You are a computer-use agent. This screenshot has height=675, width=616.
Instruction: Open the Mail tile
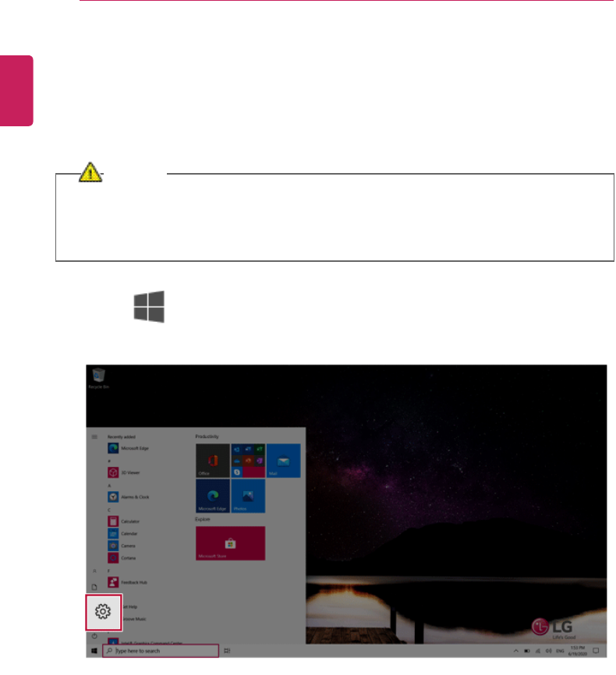pyautogui.click(x=284, y=461)
